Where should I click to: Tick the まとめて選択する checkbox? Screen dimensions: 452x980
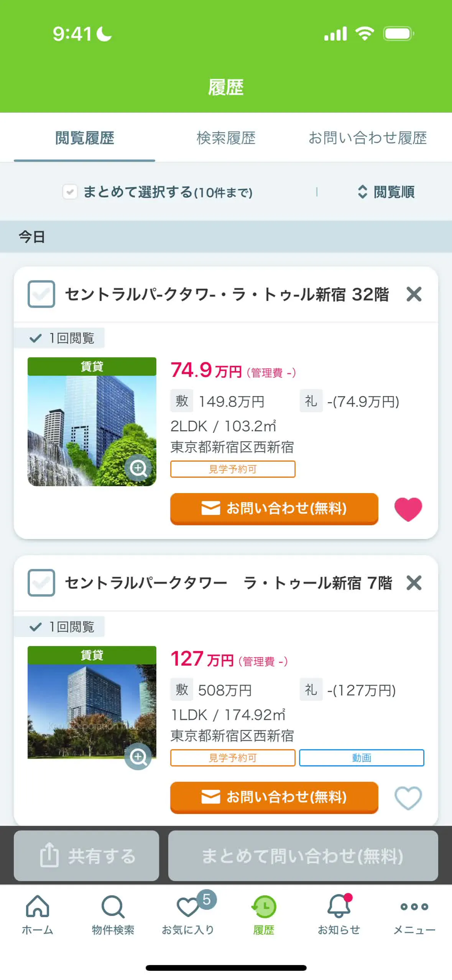click(x=70, y=192)
